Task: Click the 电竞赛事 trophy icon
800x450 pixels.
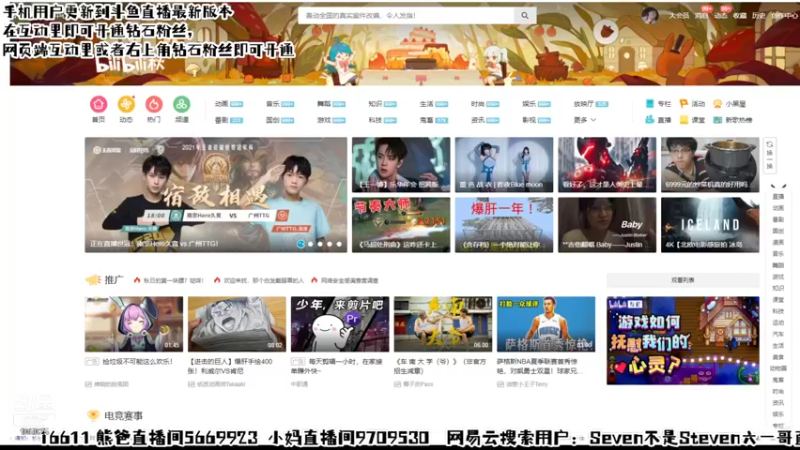Action: [93, 415]
